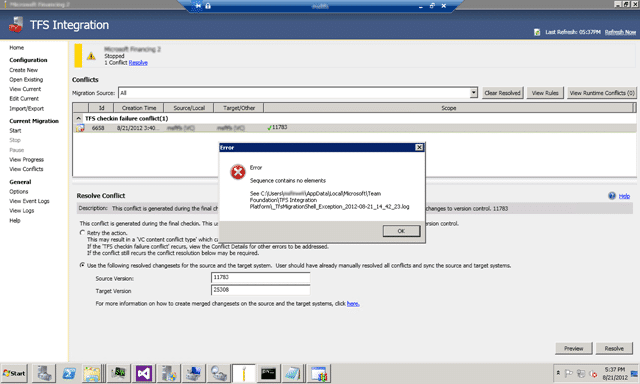This screenshot has width=640, height=384.
Task: Close the Error dialog with X
Action: (419, 147)
